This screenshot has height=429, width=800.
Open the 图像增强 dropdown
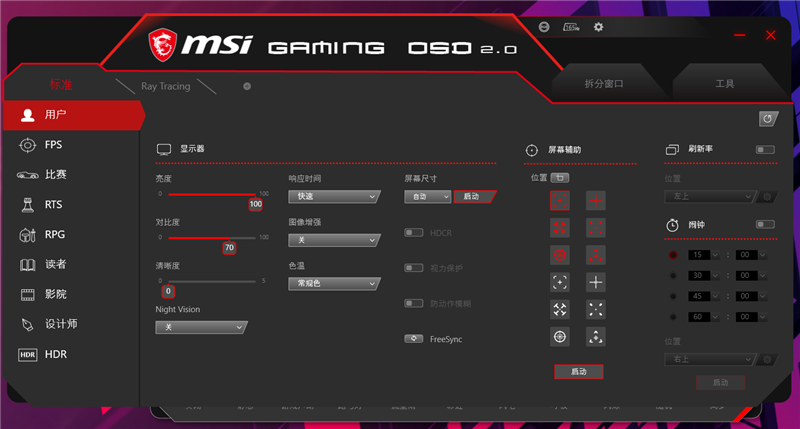[334, 240]
